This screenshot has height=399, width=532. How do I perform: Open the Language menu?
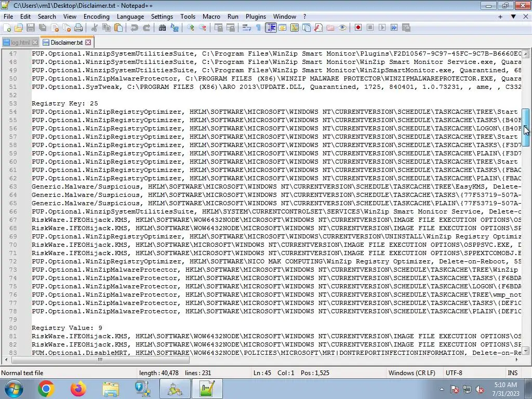click(x=130, y=17)
